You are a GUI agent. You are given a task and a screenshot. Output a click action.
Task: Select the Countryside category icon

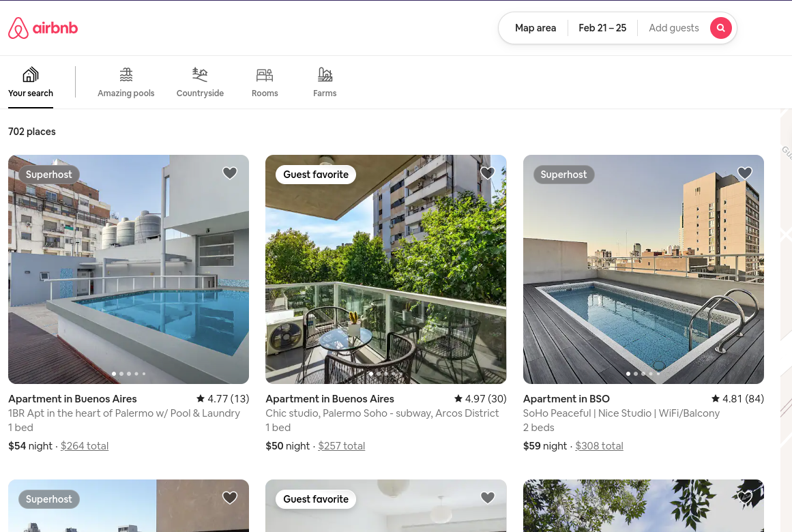point(200,74)
